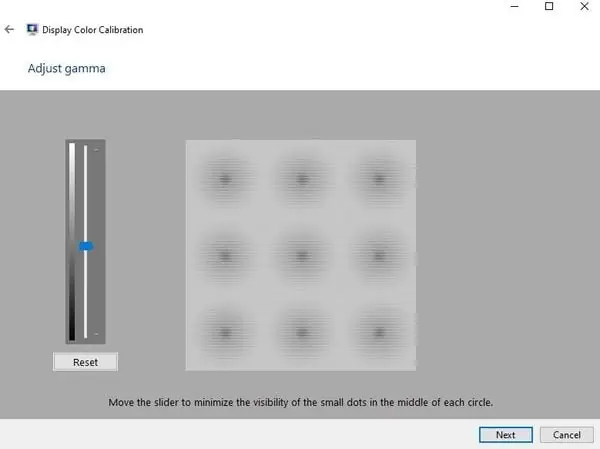
Task: Click the top-left circle of gamma sample
Action: pos(225,179)
